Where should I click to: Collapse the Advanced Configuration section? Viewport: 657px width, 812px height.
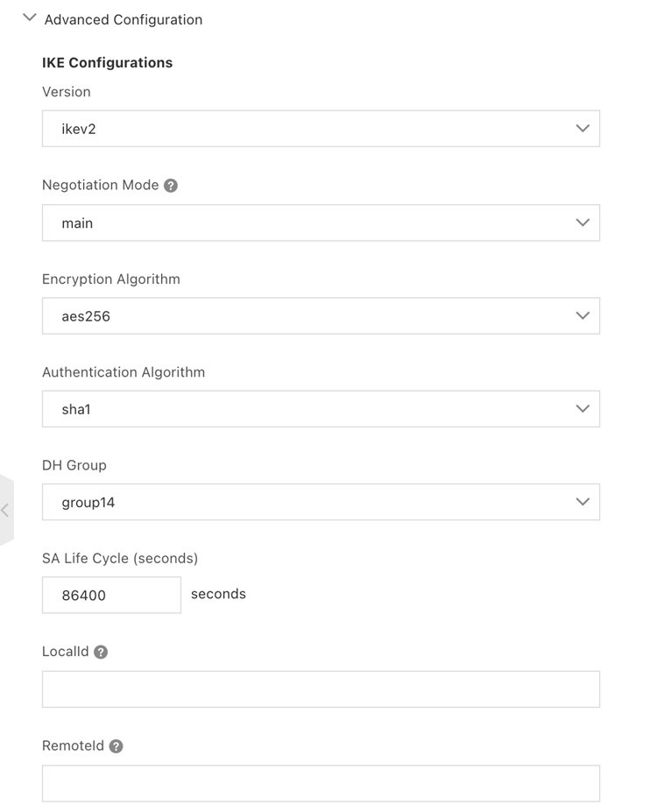[x=30, y=18]
